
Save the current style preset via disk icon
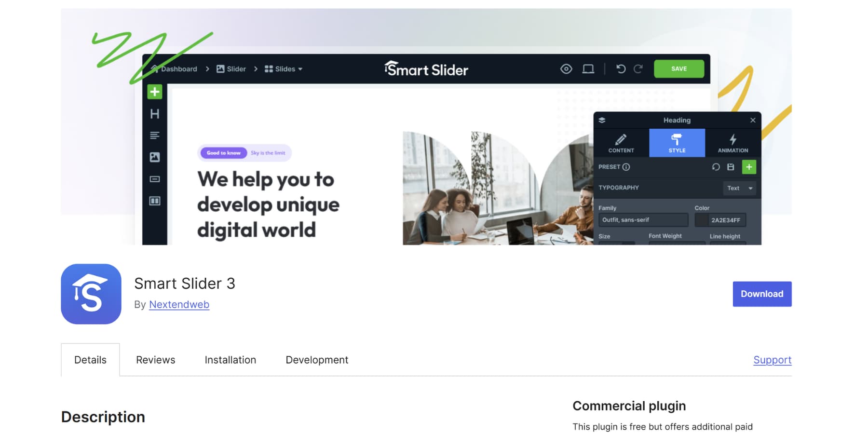(x=731, y=167)
